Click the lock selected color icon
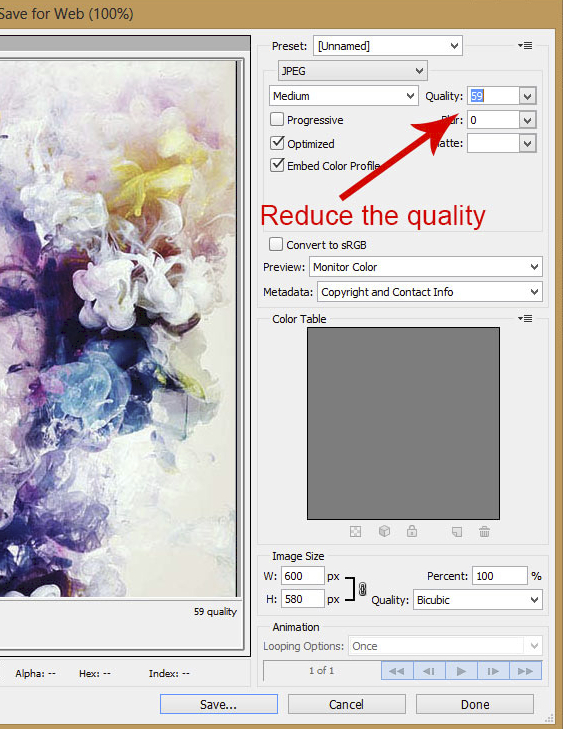 pyautogui.click(x=412, y=531)
